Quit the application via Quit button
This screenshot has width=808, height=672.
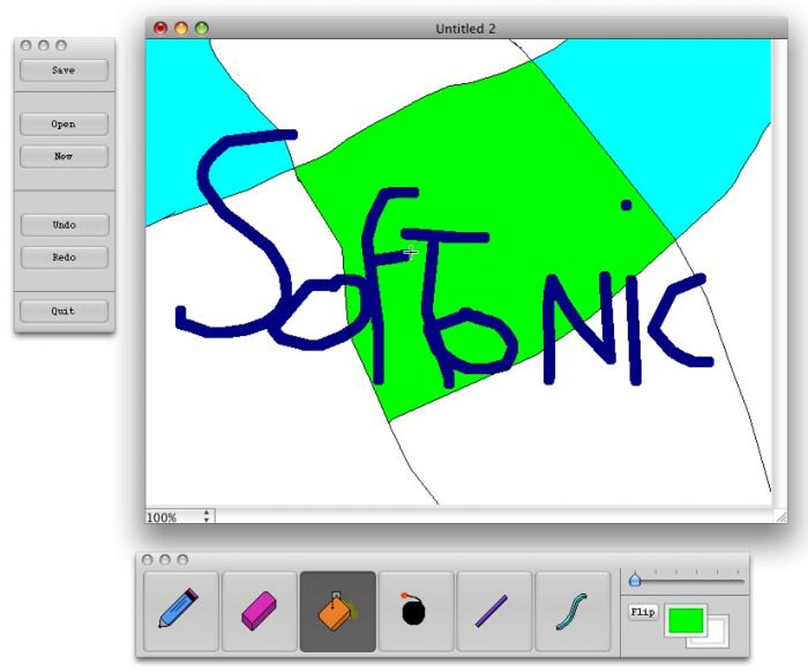tap(64, 311)
